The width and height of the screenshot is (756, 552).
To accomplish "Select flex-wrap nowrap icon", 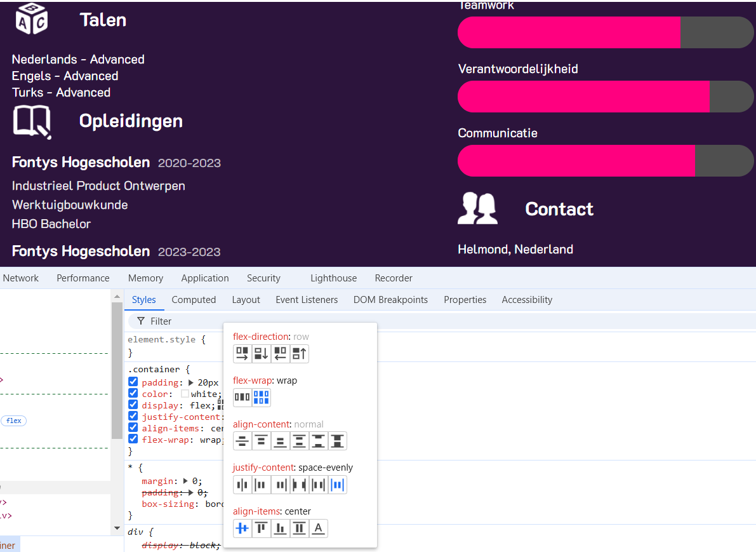I will pos(242,398).
